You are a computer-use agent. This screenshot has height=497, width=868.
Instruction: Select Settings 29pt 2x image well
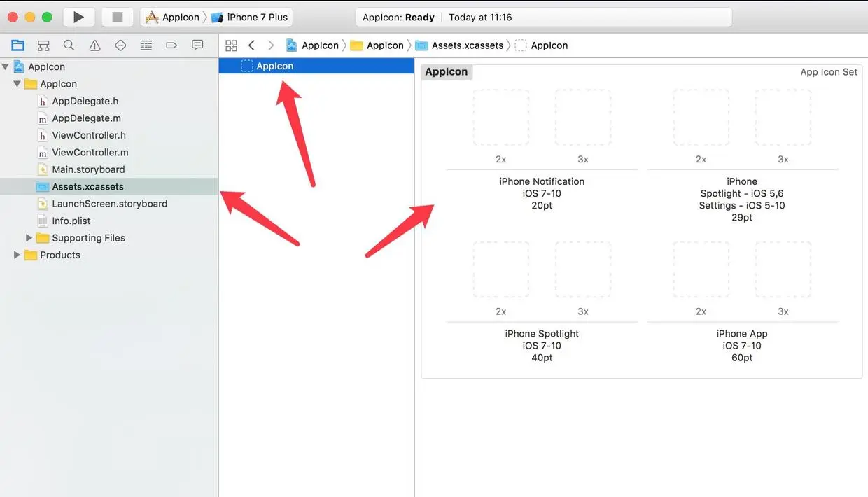pos(701,117)
